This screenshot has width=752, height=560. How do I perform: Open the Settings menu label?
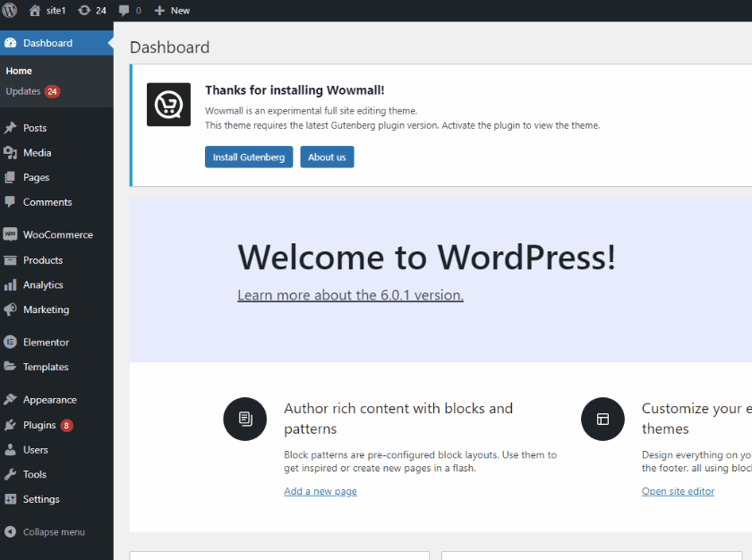(x=41, y=499)
